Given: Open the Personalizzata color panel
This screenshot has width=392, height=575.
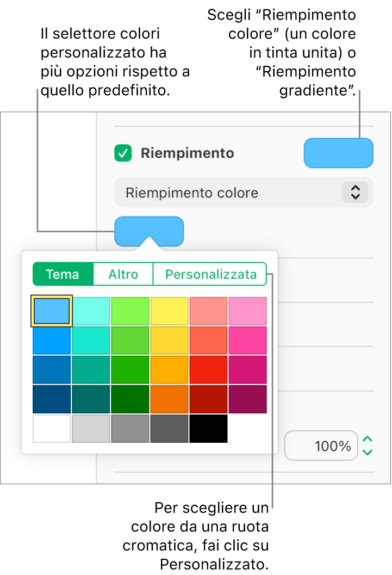Looking at the screenshot, I should click(210, 274).
